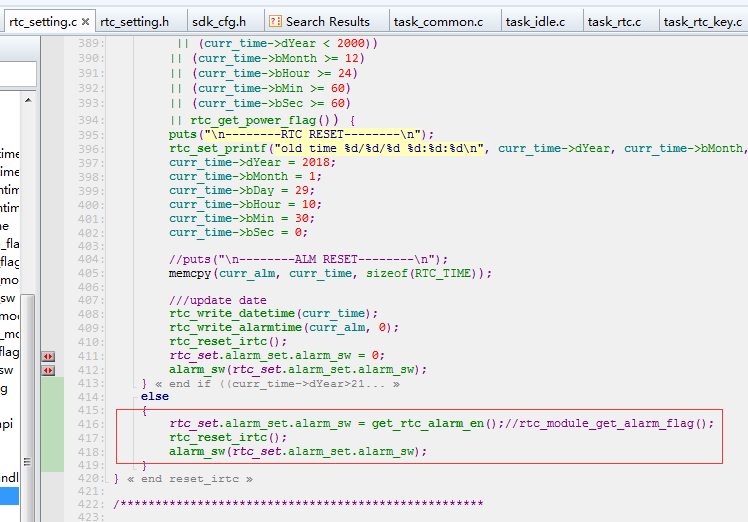Click the value 2000 on line 389
Viewport: 748px width, 522px height.
(351, 43)
